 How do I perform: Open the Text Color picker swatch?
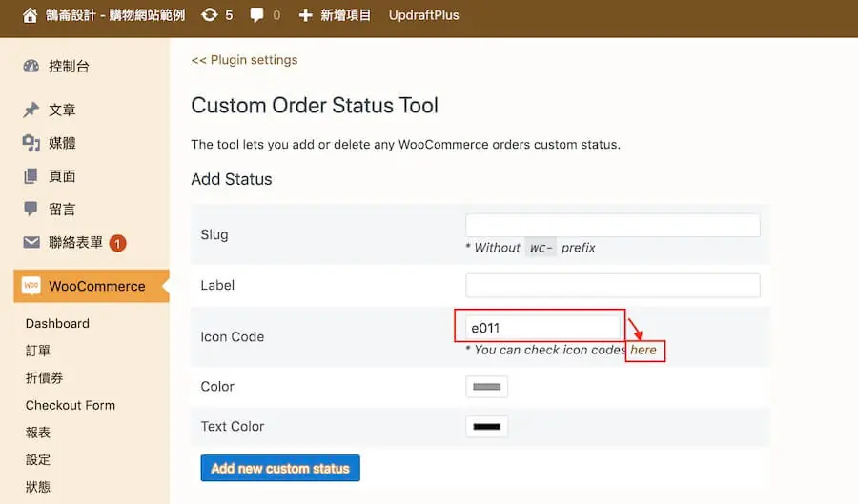pyautogui.click(x=486, y=427)
